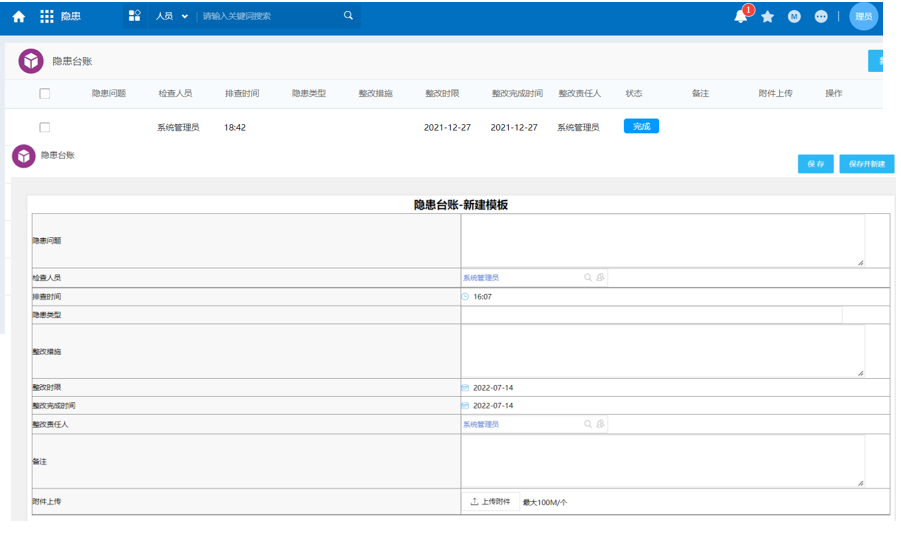Click the 整改措施 column header
Image resolution: width=901 pixels, height=537 pixels.
375,93
